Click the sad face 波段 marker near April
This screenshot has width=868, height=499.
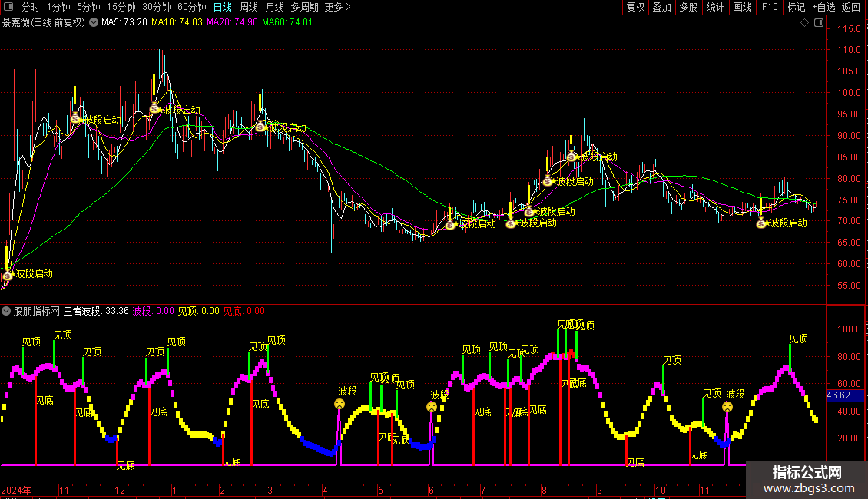[x=340, y=404]
